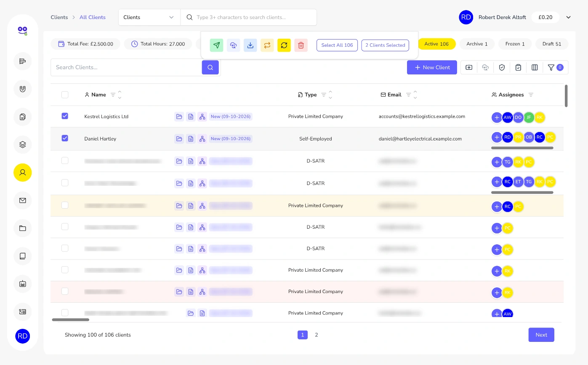Click the All Clients breadcrumb
Viewport: 588px width, 365px height.
coord(93,17)
